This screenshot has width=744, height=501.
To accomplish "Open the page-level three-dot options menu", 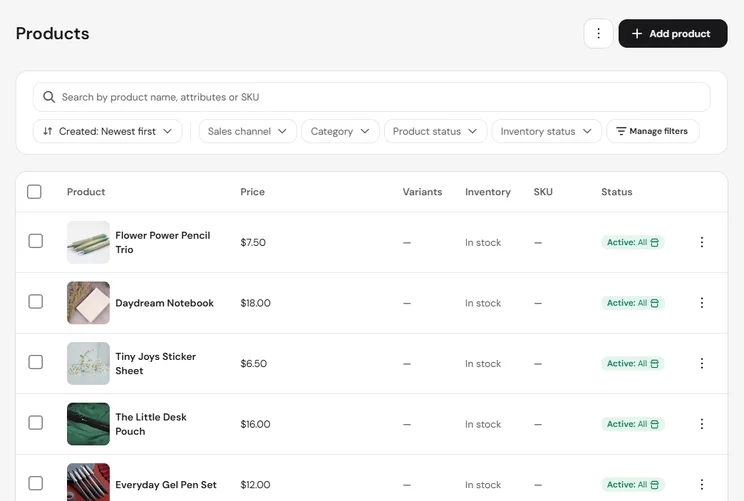I will coord(598,34).
